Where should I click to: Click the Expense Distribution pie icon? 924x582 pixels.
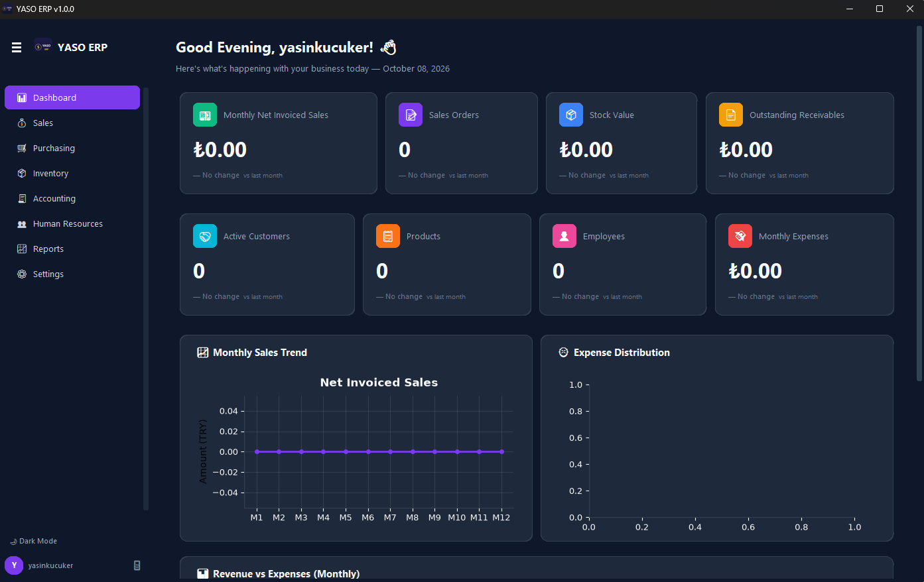tap(564, 353)
